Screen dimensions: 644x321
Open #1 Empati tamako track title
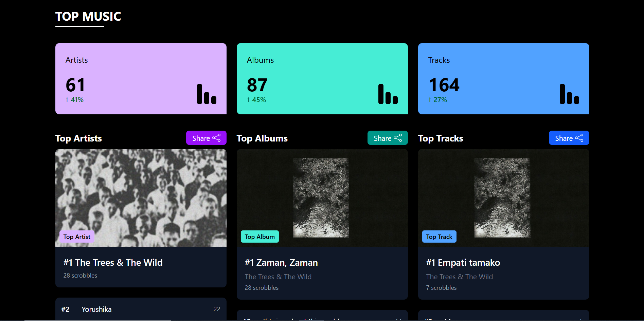click(x=463, y=263)
